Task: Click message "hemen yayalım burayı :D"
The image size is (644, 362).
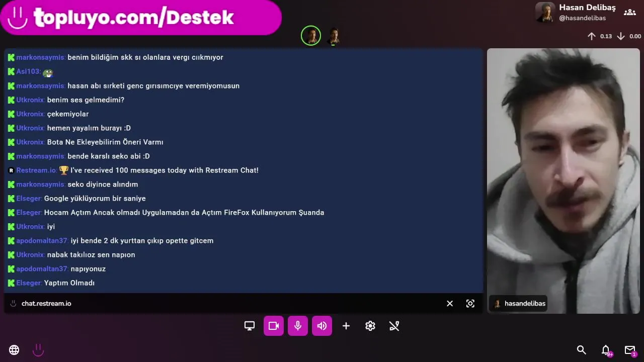Action: 89,128
